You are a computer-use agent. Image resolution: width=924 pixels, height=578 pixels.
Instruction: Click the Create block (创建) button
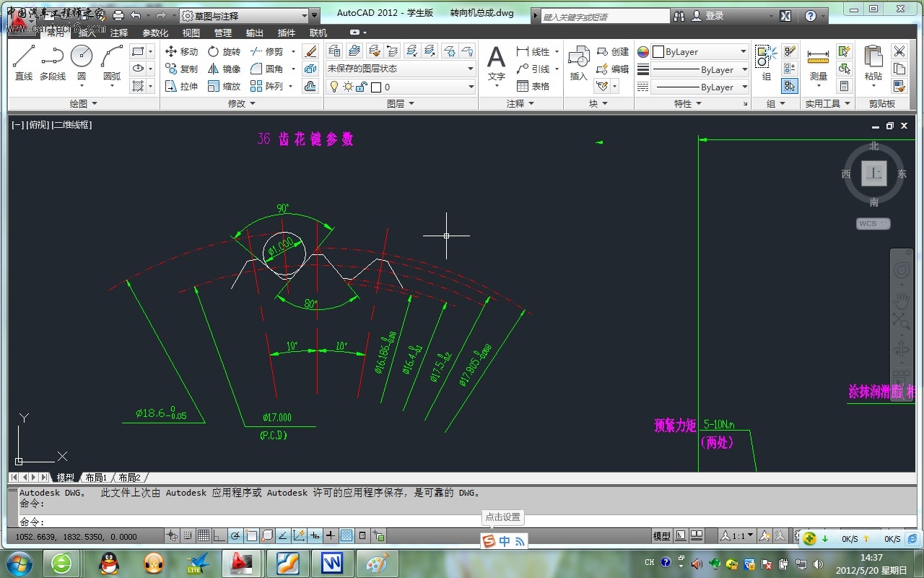pyautogui.click(x=613, y=51)
